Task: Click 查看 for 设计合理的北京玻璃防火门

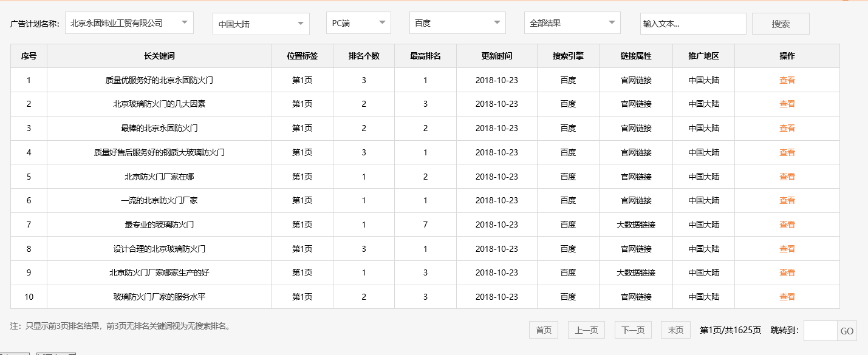Action: tap(786, 248)
